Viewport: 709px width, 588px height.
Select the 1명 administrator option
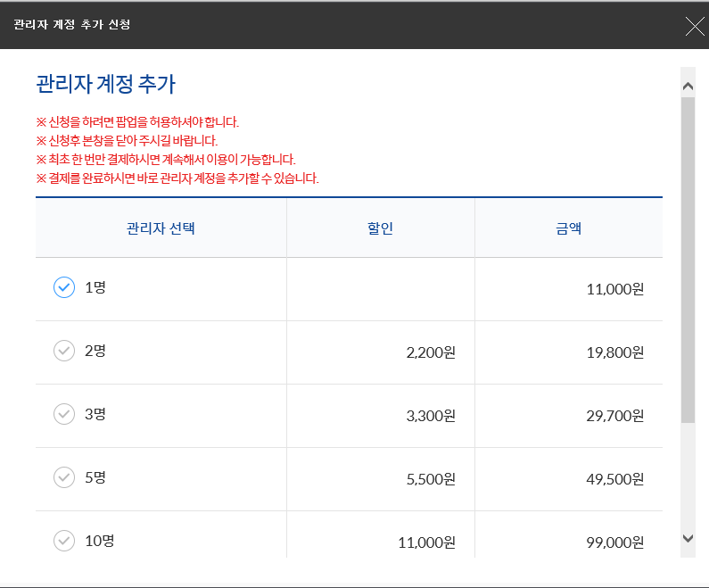tap(64, 287)
